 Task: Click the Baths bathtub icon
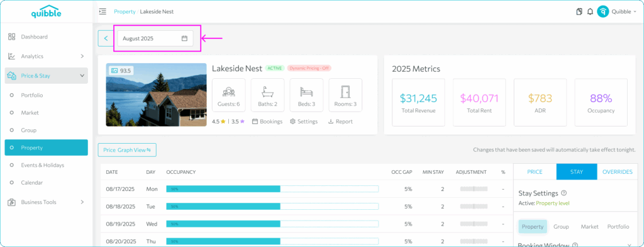267,91
